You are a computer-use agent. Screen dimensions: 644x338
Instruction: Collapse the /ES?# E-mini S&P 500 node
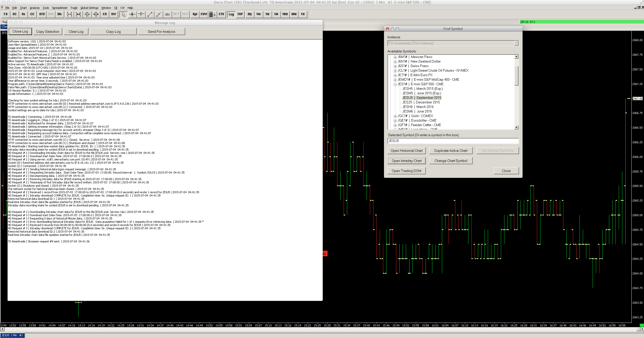pos(395,84)
